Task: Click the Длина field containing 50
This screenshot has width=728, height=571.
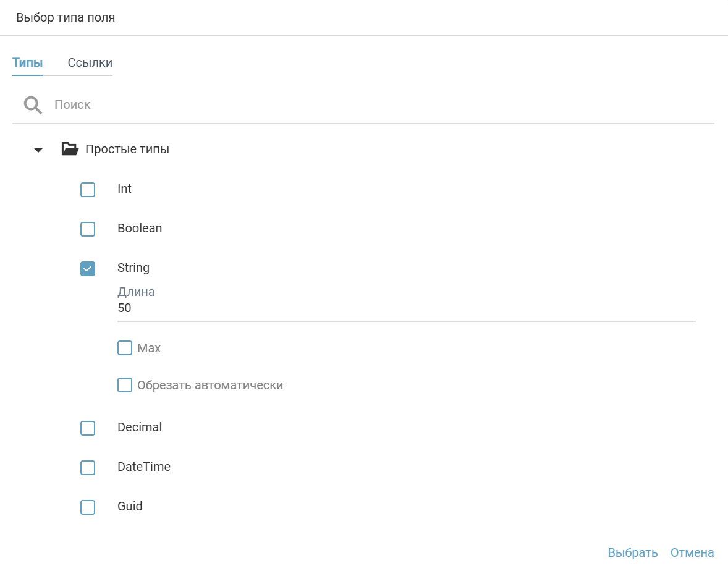Action: coord(406,308)
